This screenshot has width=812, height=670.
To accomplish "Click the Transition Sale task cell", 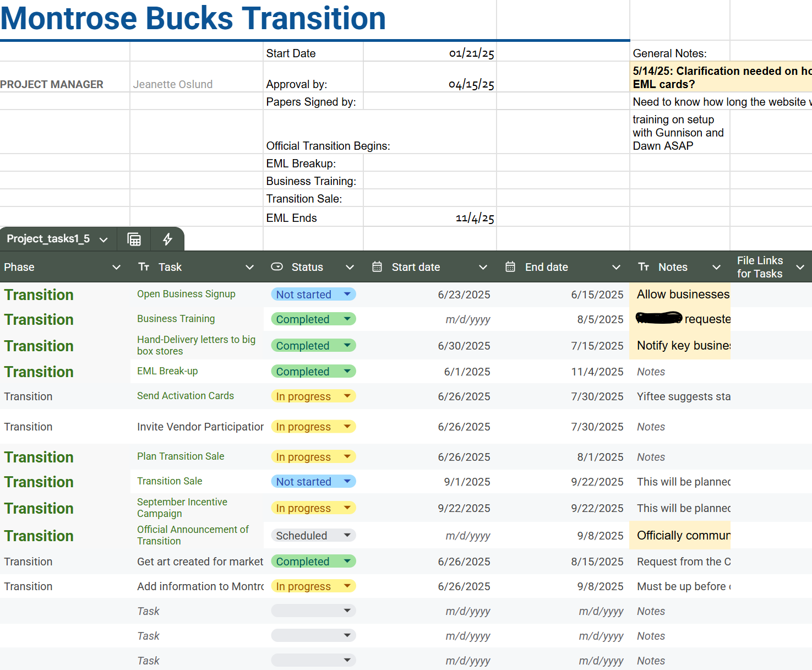I will point(170,481).
